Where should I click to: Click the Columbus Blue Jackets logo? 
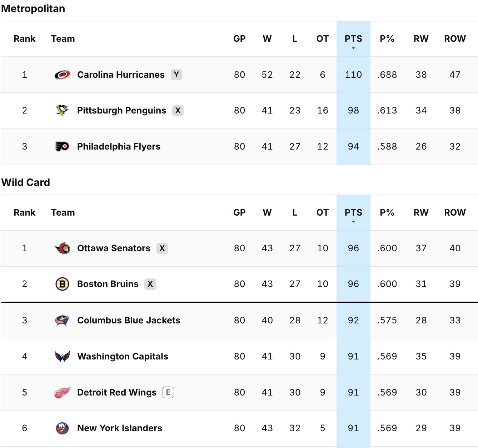pos(62,320)
